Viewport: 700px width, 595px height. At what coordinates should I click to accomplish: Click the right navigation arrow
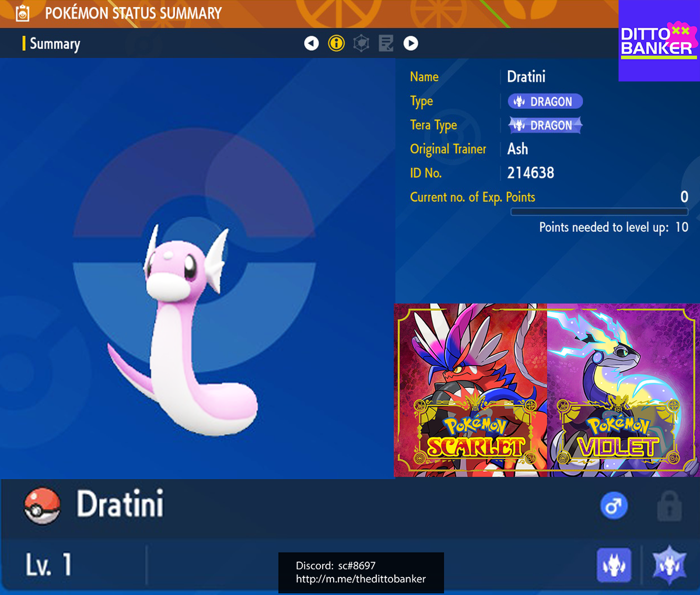point(411,43)
